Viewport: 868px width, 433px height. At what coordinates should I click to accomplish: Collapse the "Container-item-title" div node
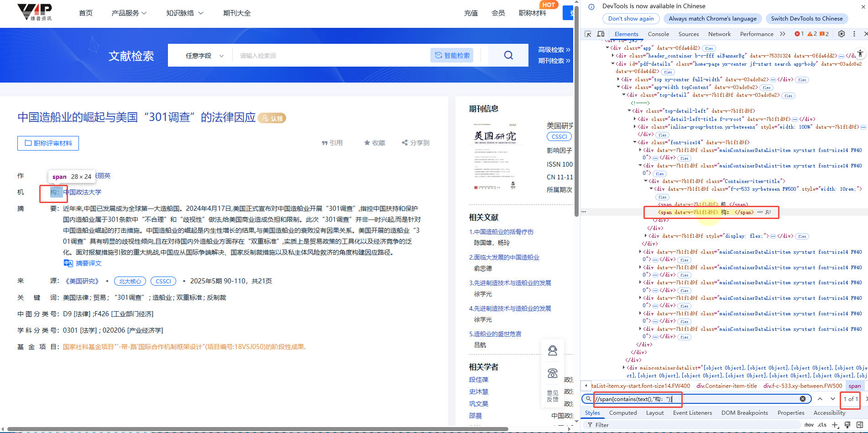(646, 181)
